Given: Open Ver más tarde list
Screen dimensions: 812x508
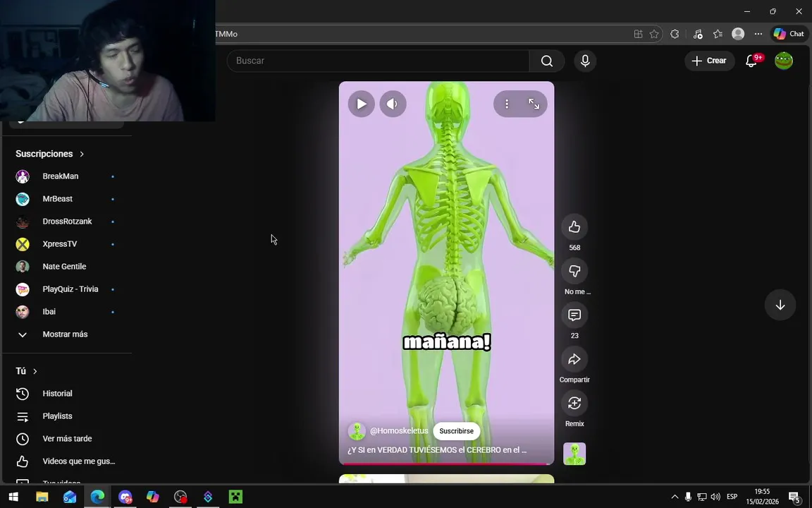Looking at the screenshot, I should [x=66, y=439].
